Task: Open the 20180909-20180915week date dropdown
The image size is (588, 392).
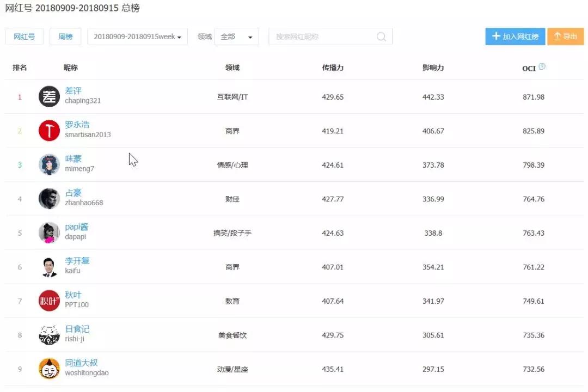Action: point(137,36)
